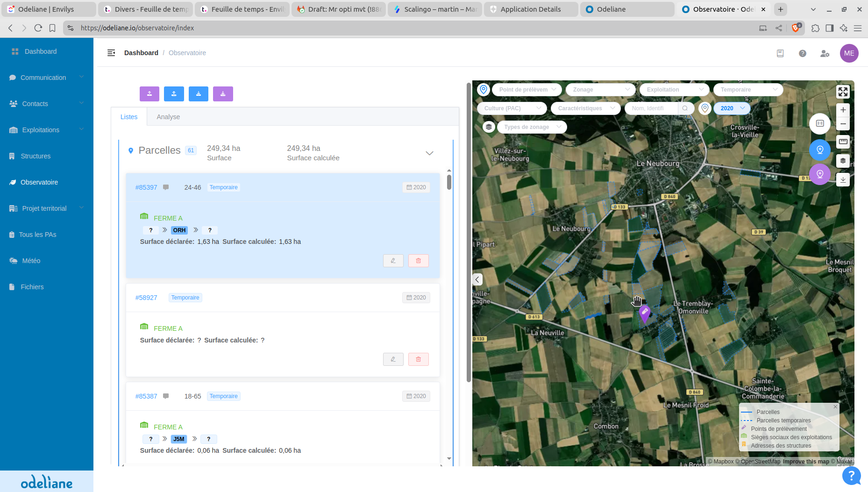
Task: Open the Zonage filter dropdown
Action: [x=600, y=90]
